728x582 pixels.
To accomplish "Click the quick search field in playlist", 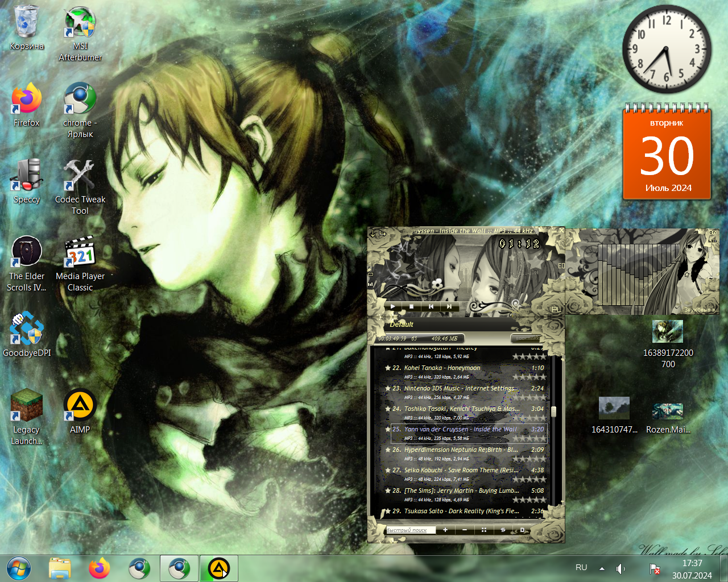I will click(411, 530).
